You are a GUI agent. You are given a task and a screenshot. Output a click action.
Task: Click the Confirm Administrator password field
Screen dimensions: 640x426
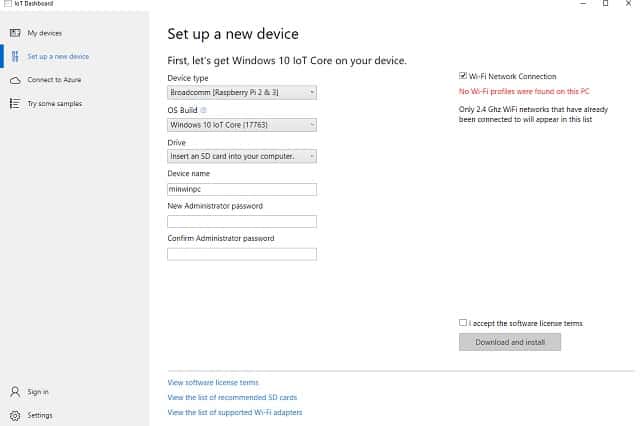(242, 254)
